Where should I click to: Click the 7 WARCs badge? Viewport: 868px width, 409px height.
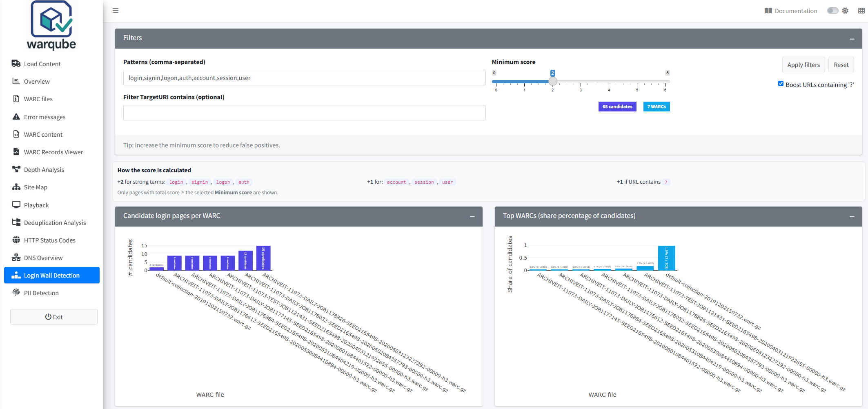tap(657, 107)
